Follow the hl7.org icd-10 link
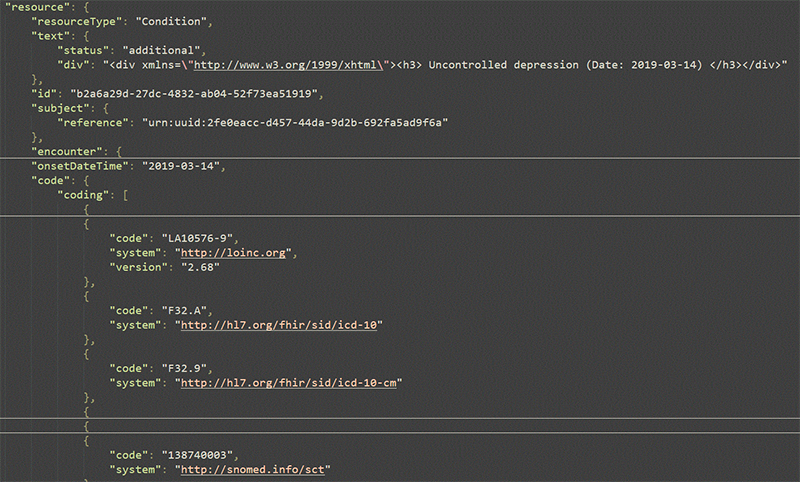Screen dimensions: 800x482 (x=279, y=325)
